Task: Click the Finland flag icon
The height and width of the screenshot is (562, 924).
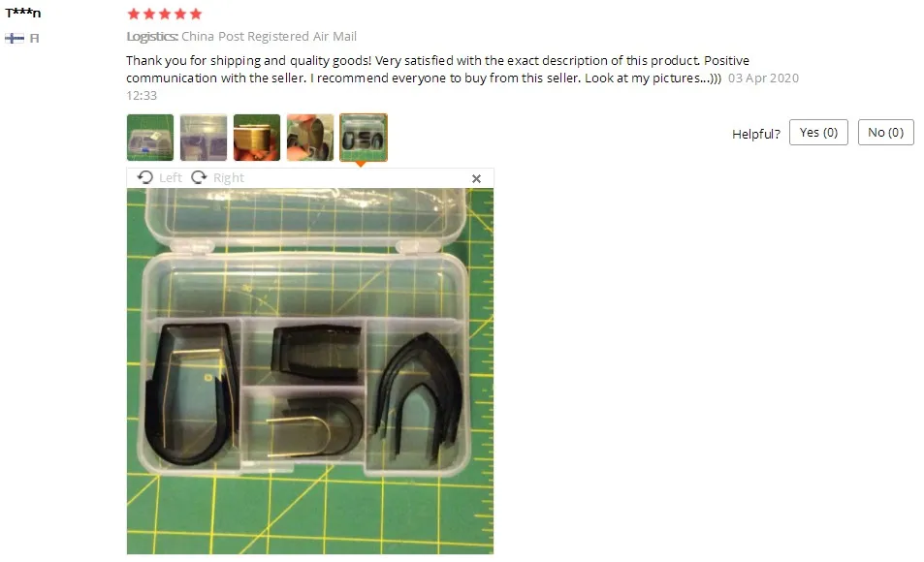Action: [15, 39]
